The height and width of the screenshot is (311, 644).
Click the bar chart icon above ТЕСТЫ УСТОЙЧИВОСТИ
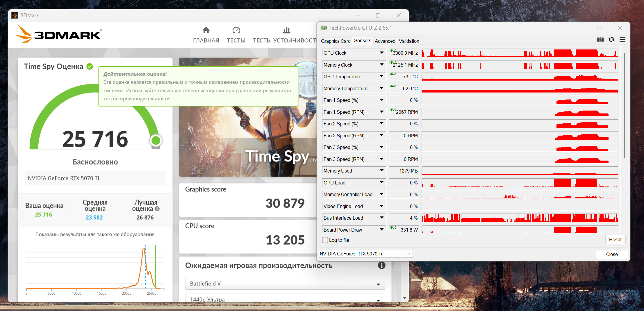(x=287, y=30)
